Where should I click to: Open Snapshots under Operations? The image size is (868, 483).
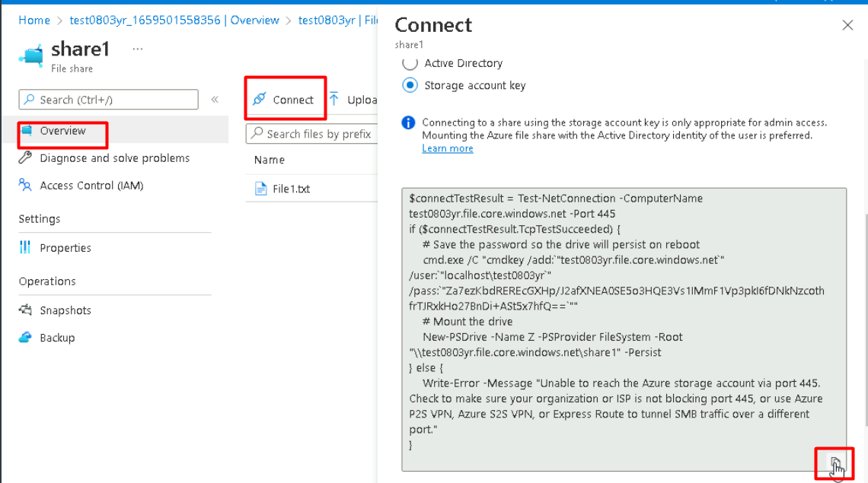(65, 310)
